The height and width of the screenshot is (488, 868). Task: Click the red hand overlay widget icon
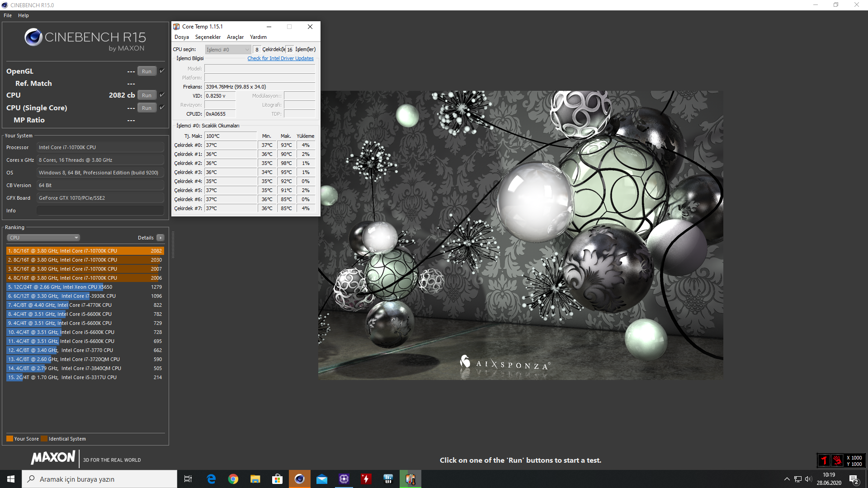(837, 460)
